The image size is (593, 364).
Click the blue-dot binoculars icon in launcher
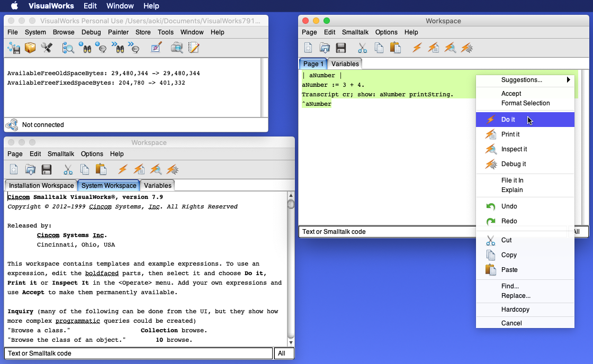click(x=85, y=48)
